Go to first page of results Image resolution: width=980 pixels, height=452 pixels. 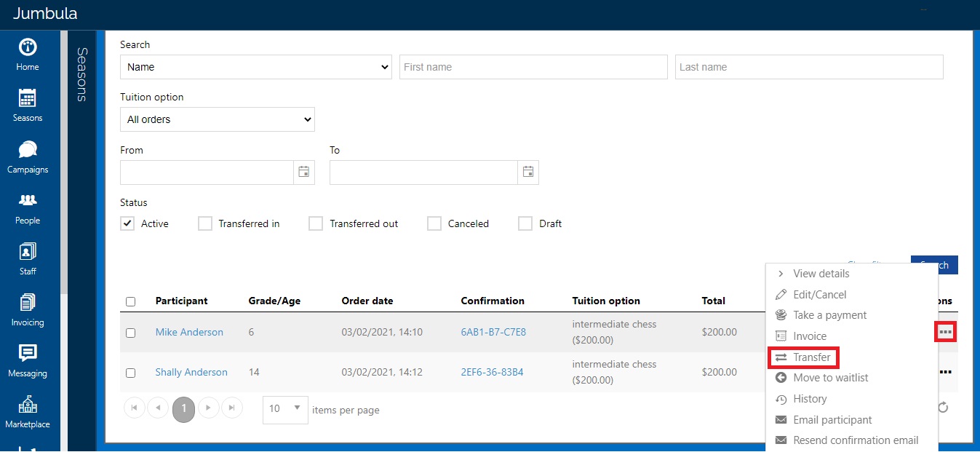pyautogui.click(x=135, y=408)
